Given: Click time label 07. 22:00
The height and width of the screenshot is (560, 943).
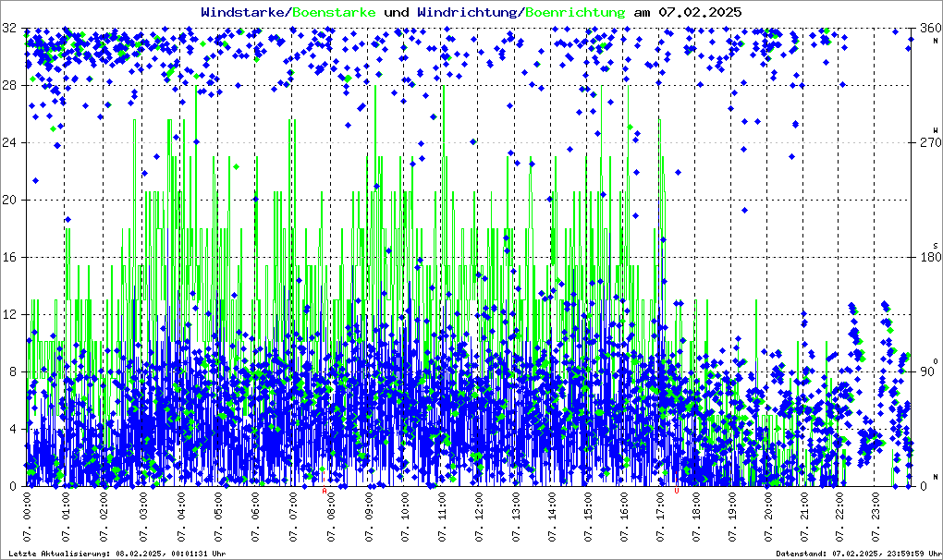Looking at the screenshot, I should pyautogui.click(x=839, y=517).
